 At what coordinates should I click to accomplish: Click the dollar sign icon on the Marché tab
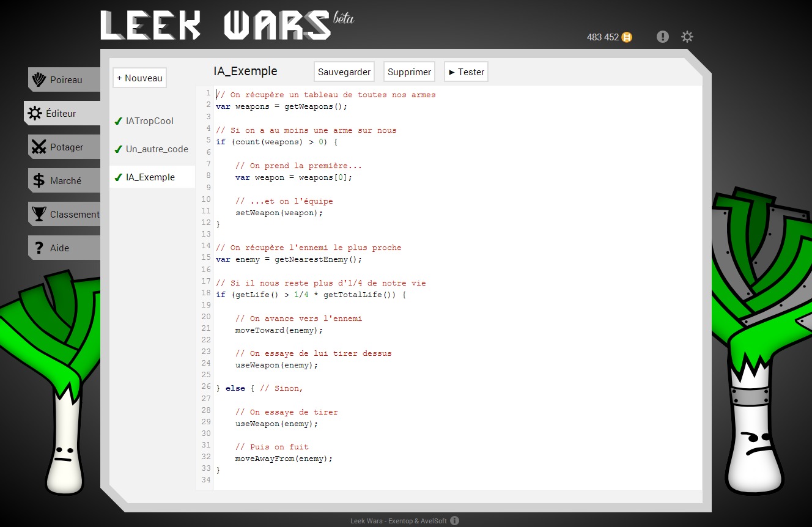[x=38, y=180]
